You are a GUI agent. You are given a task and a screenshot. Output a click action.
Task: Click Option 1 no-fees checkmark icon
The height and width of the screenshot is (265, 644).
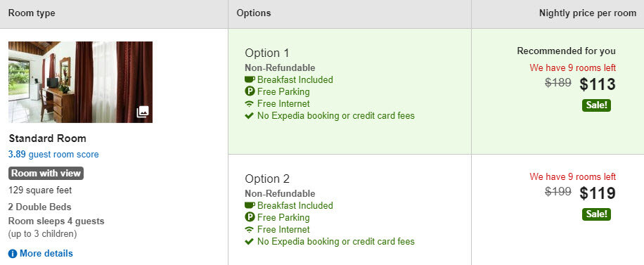tap(249, 116)
